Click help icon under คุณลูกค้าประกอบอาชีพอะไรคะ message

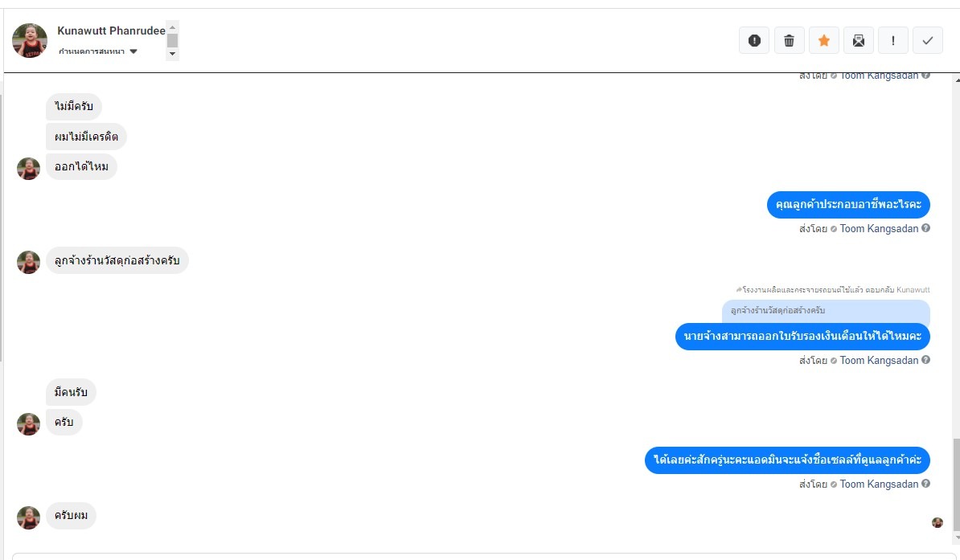925,228
